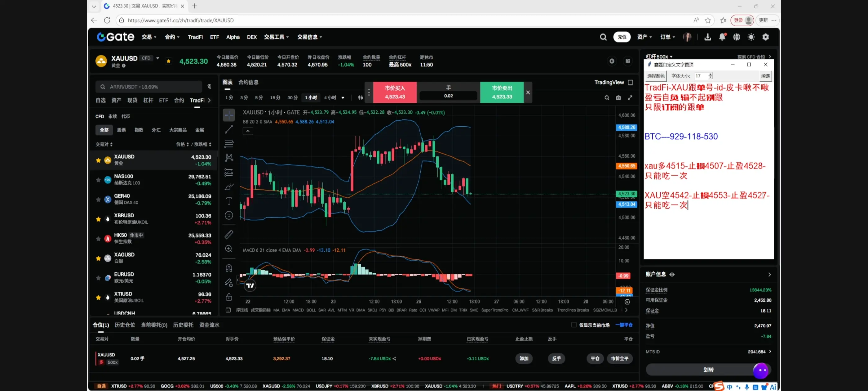Image resolution: width=868 pixels, height=391 pixels.
Task: Open the language globe menu
Action: (737, 37)
